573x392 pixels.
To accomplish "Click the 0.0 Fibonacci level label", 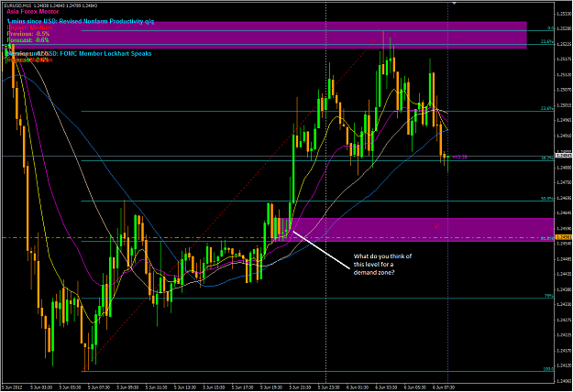I will (x=550, y=28).
